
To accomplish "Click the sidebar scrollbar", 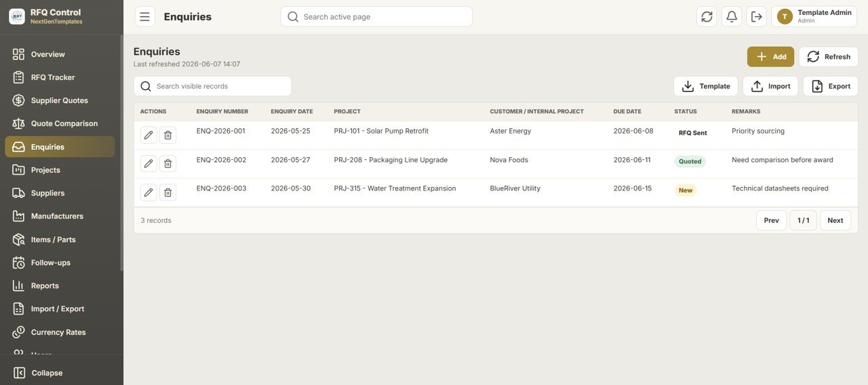I will point(121,153).
